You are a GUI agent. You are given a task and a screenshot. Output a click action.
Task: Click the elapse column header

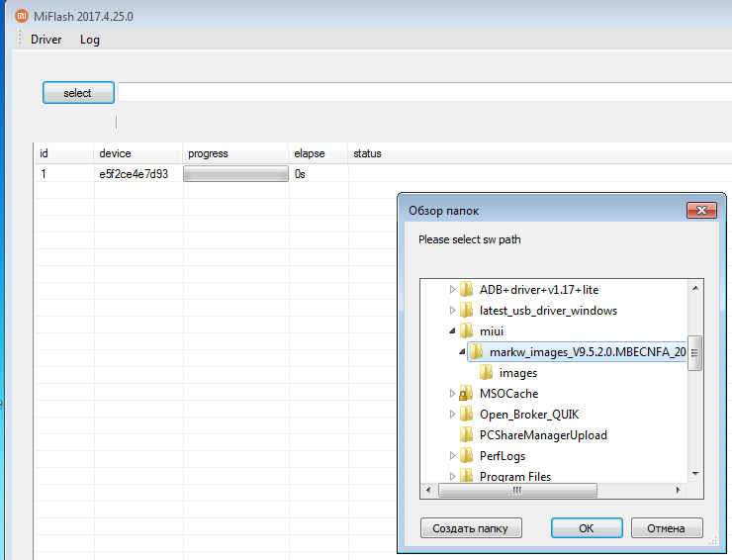(318, 153)
